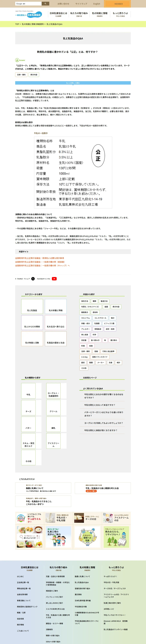Click the search magnifier button

coord(45,4)
